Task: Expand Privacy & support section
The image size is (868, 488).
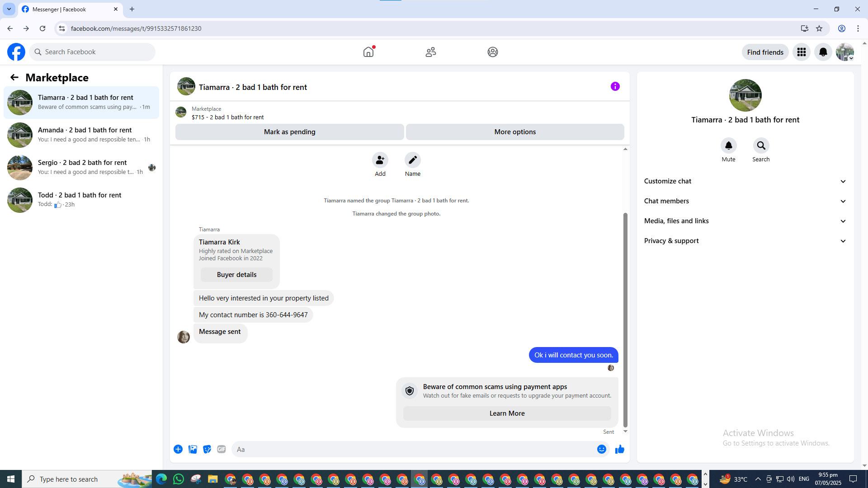Action: [745, 241]
